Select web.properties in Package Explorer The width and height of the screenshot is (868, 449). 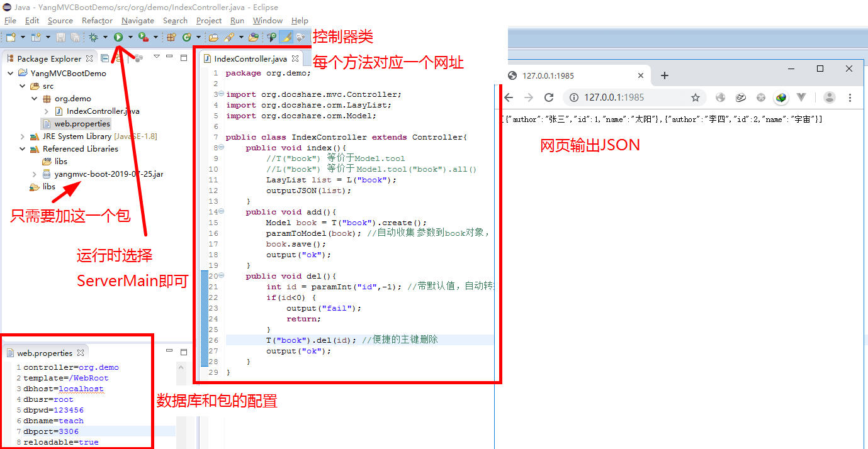coord(77,123)
